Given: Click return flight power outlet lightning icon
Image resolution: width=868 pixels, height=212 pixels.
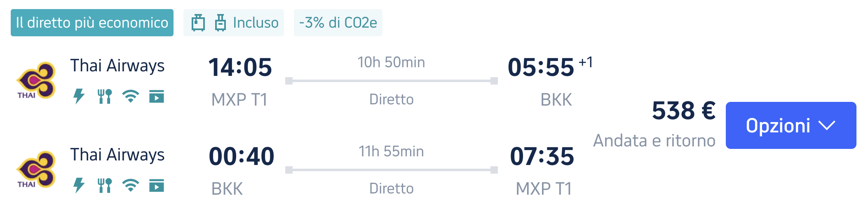Looking at the screenshot, I should [x=79, y=186].
